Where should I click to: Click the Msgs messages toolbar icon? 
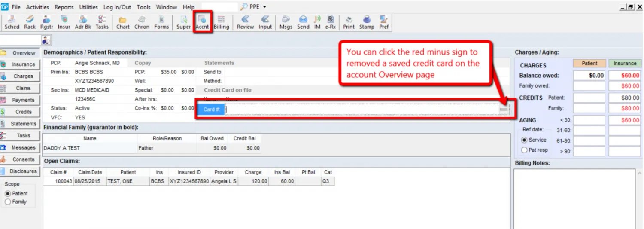click(x=286, y=22)
